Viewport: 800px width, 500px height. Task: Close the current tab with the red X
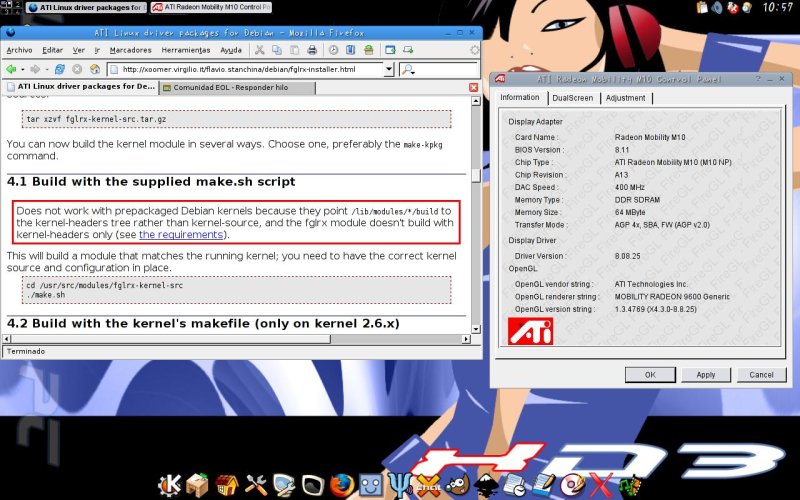[x=473, y=87]
